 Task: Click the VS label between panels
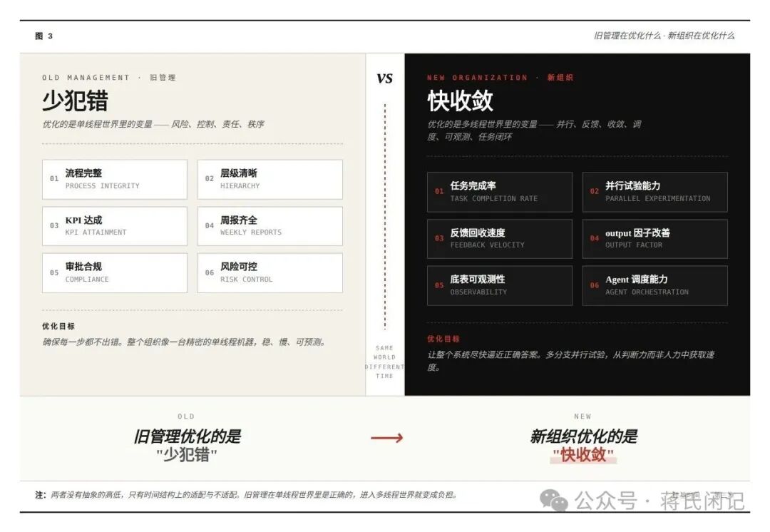(384, 78)
